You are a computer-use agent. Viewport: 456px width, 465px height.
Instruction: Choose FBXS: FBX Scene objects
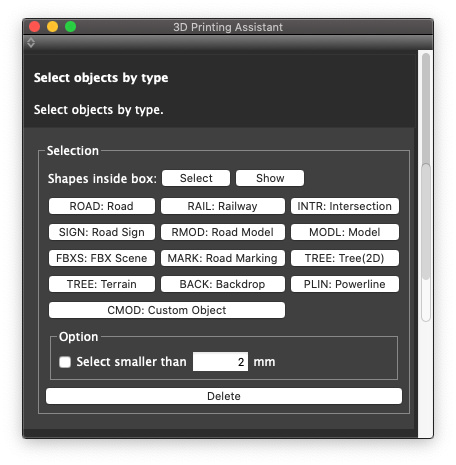(102, 258)
